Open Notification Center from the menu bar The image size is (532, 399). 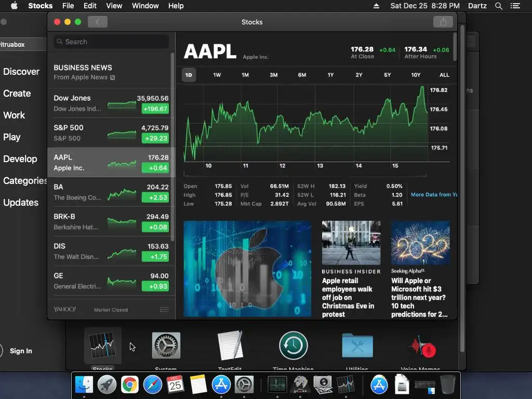[515, 6]
